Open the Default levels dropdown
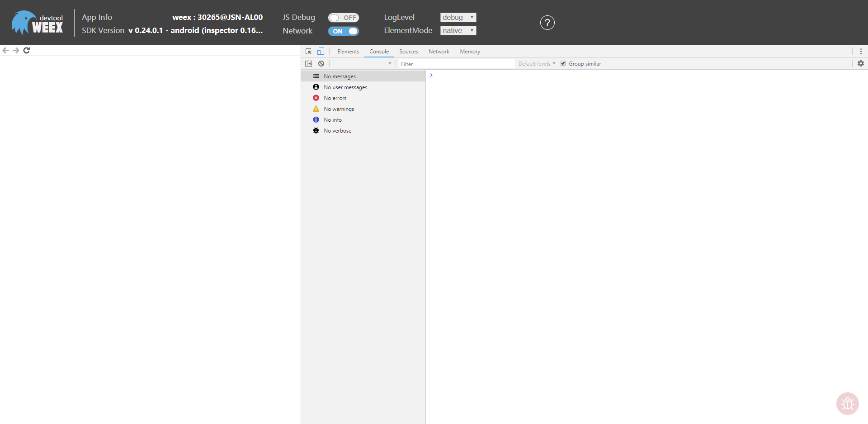The height and width of the screenshot is (424, 868). tap(537, 64)
